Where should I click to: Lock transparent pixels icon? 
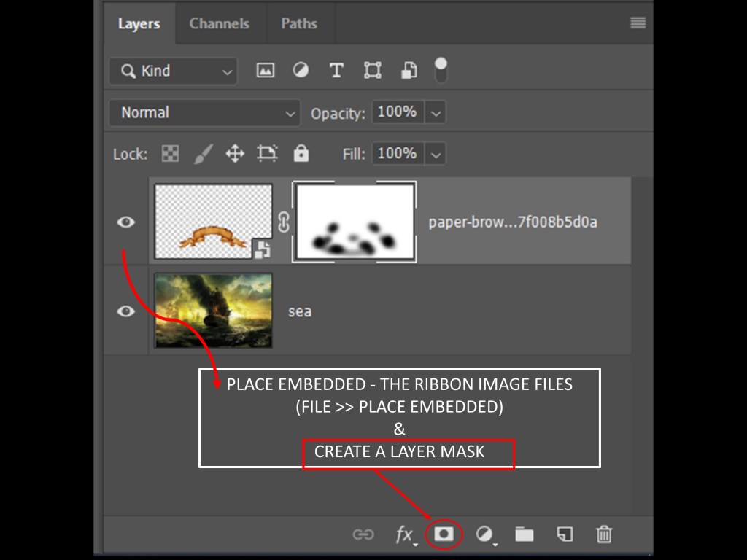point(170,154)
